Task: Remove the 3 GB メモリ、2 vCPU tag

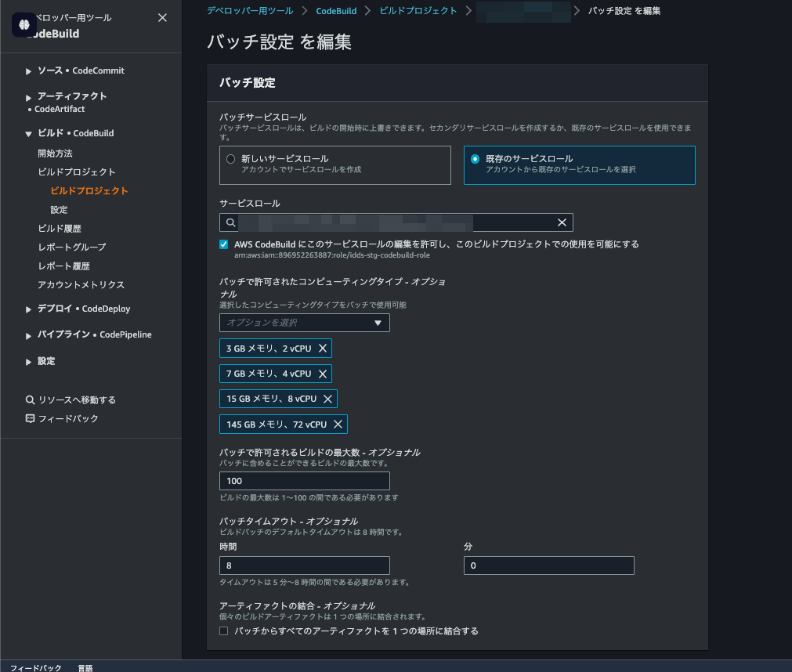Action: (323, 349)
